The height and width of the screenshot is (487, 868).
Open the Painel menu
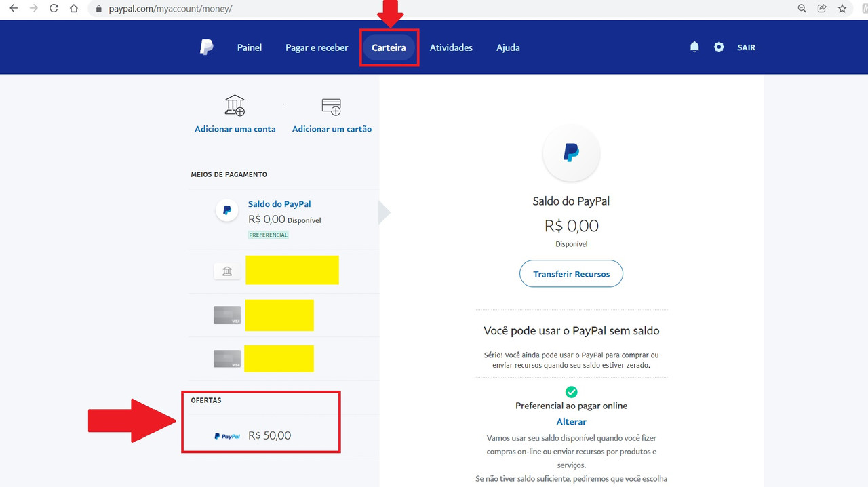click(250, 47)
